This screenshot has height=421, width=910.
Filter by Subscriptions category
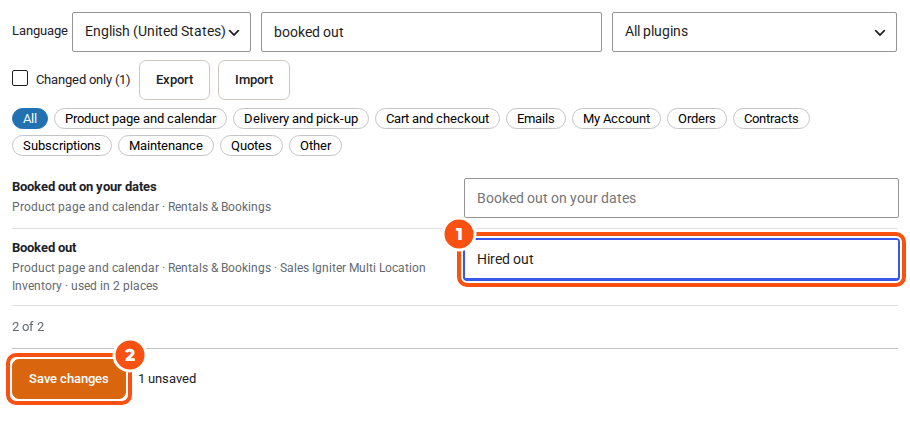coord(62,145)
